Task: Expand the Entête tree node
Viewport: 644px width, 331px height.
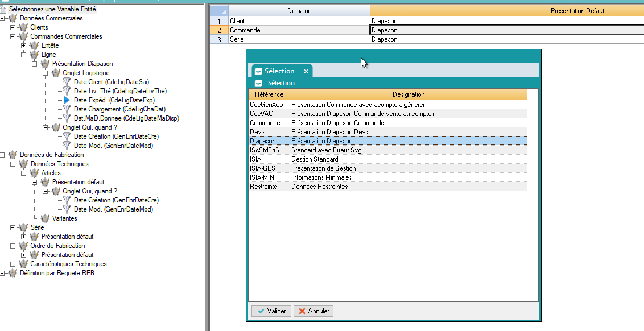Action: [x=24, y=45]
